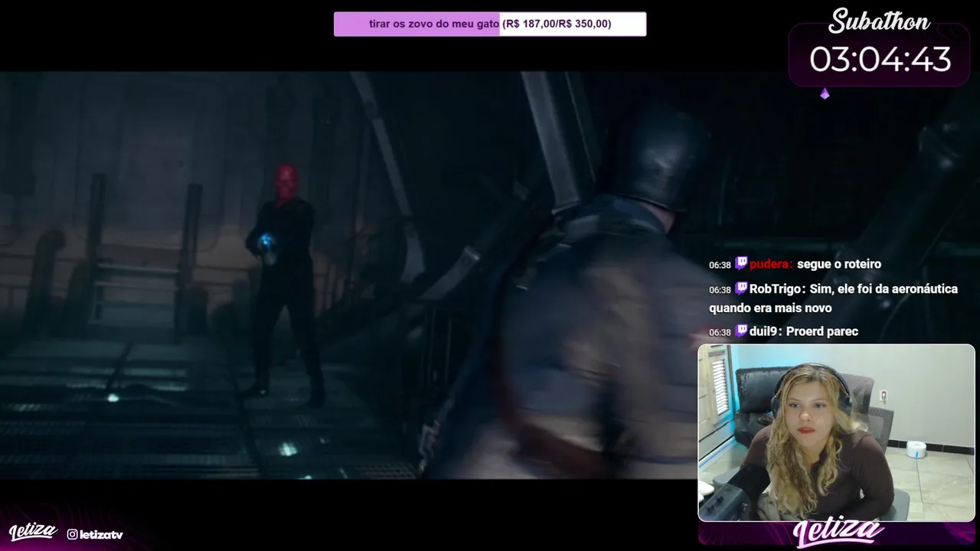980x551 pixels.
Task: Click the Letiza logo at bottom left
Action: (33, 532)
